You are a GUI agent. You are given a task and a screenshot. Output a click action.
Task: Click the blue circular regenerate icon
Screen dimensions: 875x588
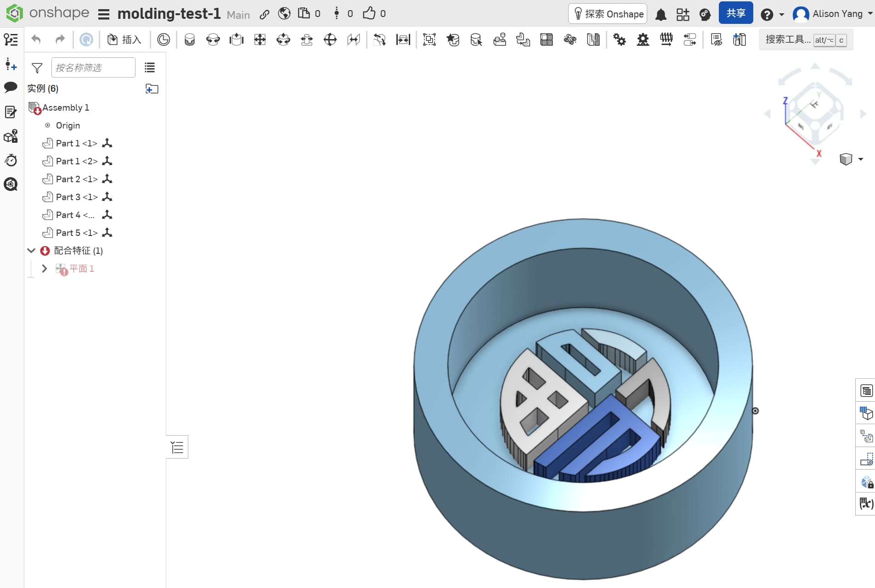86,39
